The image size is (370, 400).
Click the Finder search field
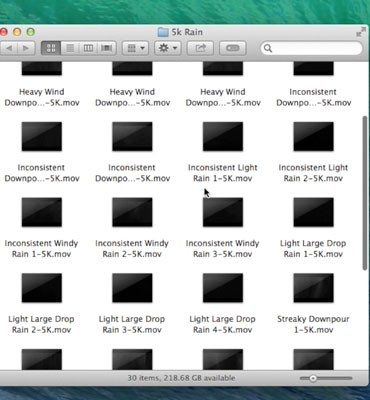coord(311,48)
